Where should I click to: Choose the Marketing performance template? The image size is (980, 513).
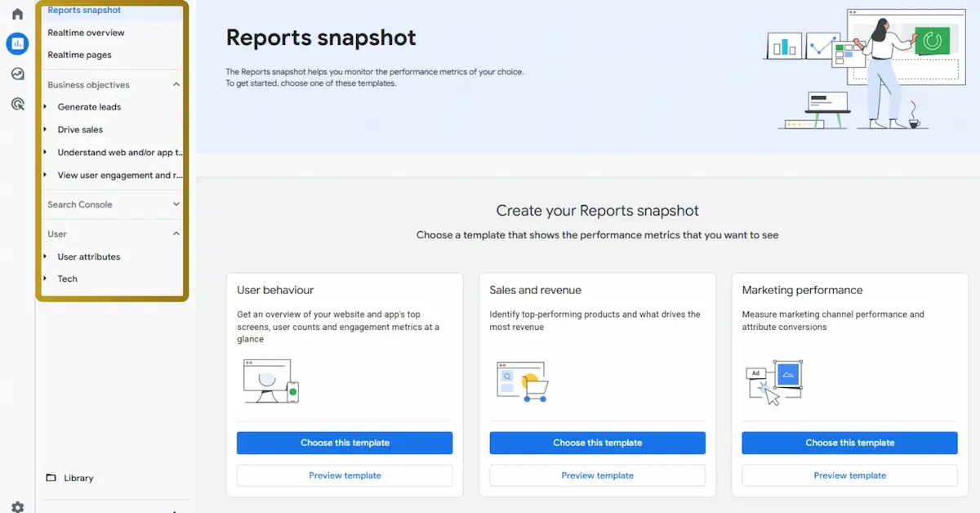point(849,443)
